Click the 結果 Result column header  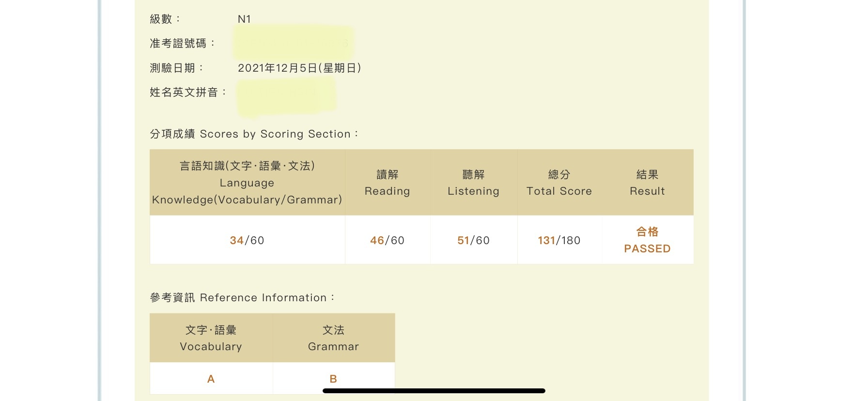(x=648, y=183)
